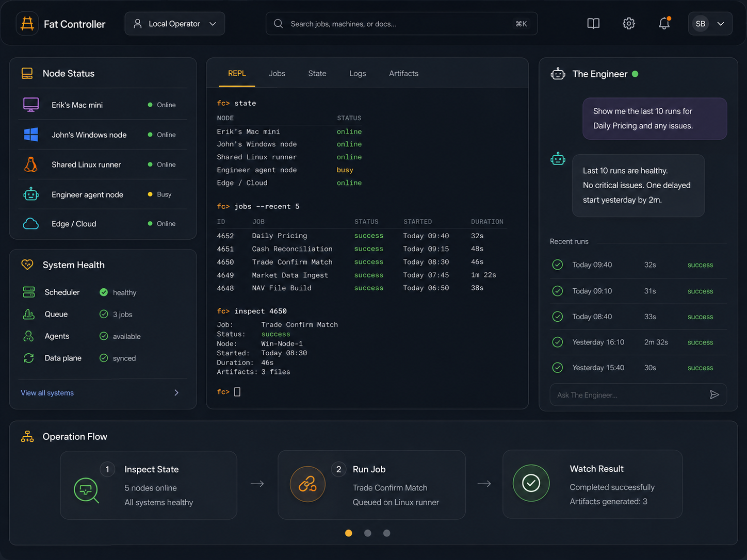Image resolution: width=747 pixels, height=560 pixels.
Task: Select the Shared Linux runner row
Action: (x=103, y=164)
